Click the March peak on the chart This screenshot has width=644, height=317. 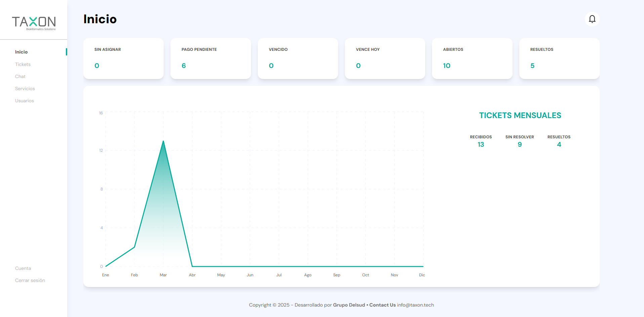click(x=163, y=142)
